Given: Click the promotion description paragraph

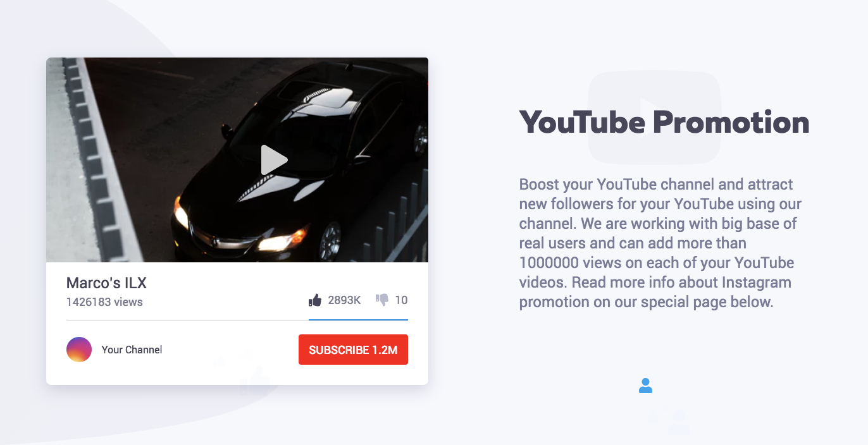Looking at the screenshot, I should 660,243.
